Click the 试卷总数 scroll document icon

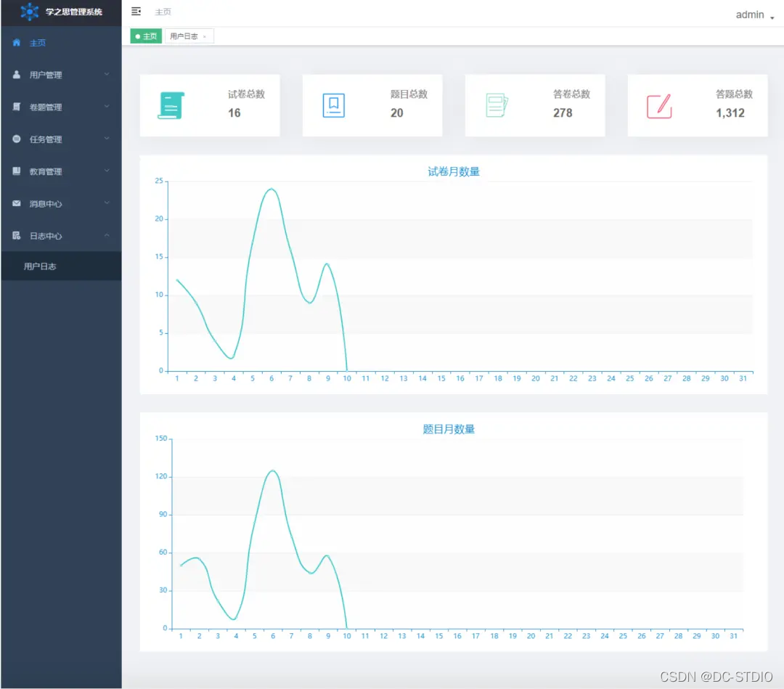click(x=171, y=106)
